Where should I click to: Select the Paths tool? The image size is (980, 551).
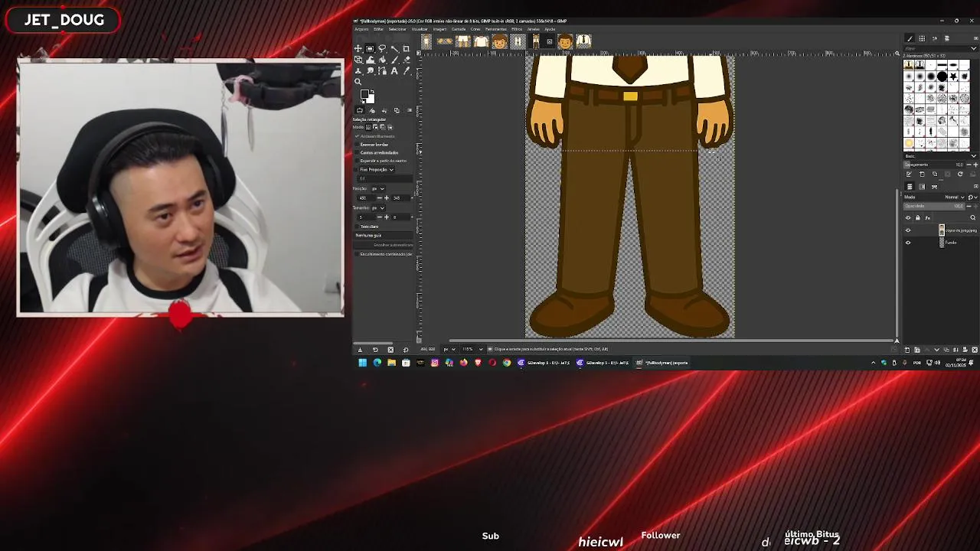tap(382, 70)
